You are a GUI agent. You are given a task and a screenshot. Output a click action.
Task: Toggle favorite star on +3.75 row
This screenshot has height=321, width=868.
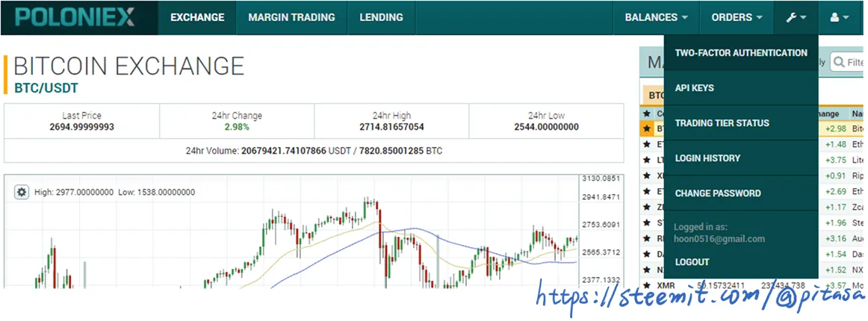click(646, 160)
